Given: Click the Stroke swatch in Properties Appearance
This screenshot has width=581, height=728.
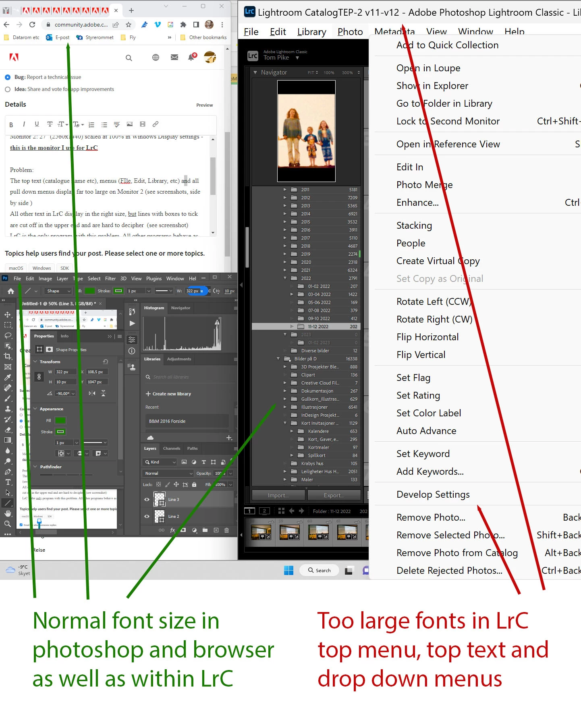Looking at the screenshot, I should pos(60,432).
